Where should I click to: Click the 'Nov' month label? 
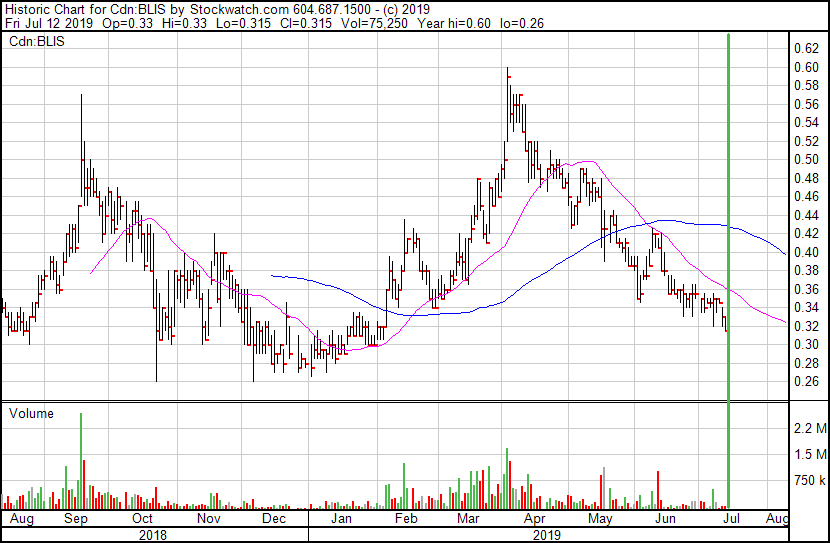coord(209,519)
